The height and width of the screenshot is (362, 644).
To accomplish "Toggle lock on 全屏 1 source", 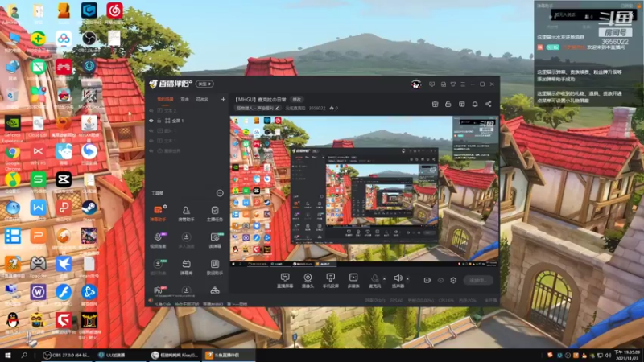I will tap(159, 121).
